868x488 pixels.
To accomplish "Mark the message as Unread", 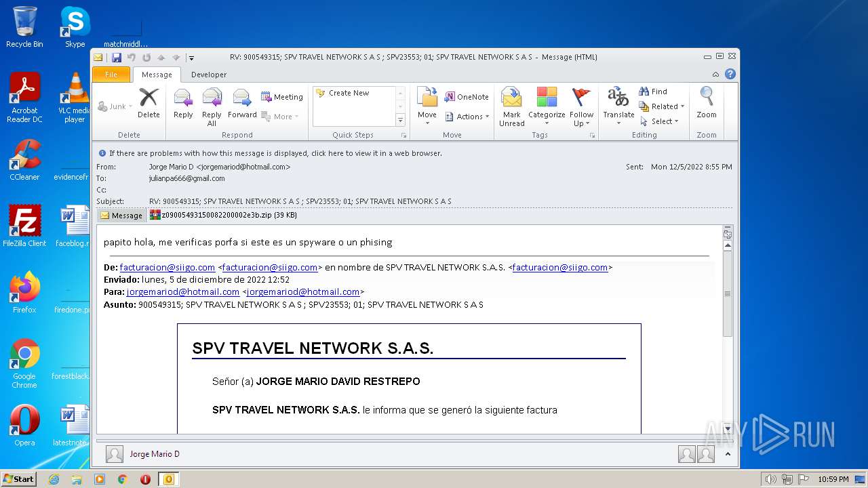I will (511, 107).
